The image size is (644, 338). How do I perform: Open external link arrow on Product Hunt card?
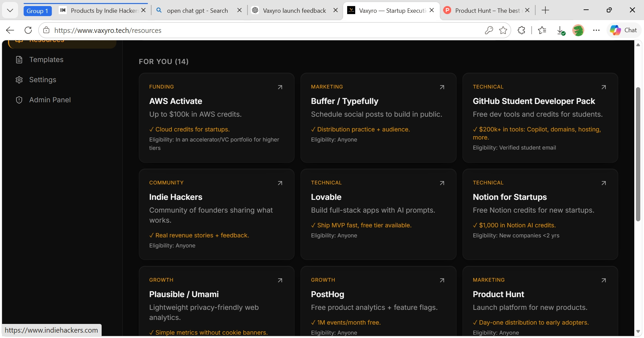coord(604,280)
